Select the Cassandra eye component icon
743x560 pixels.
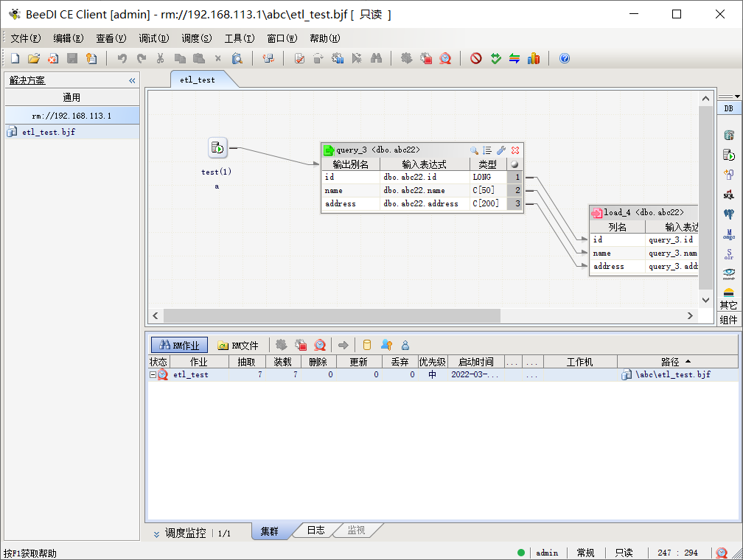pos(729,273)
